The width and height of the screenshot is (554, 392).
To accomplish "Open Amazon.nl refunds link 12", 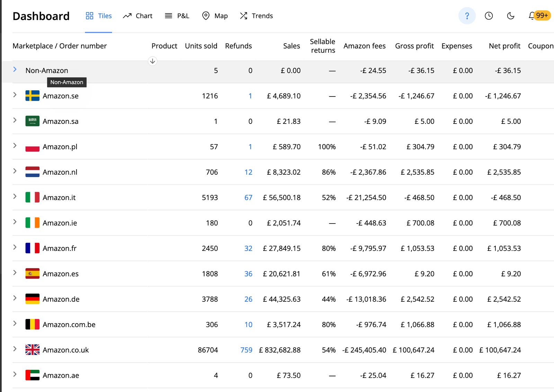I will (x=248, y=172).
